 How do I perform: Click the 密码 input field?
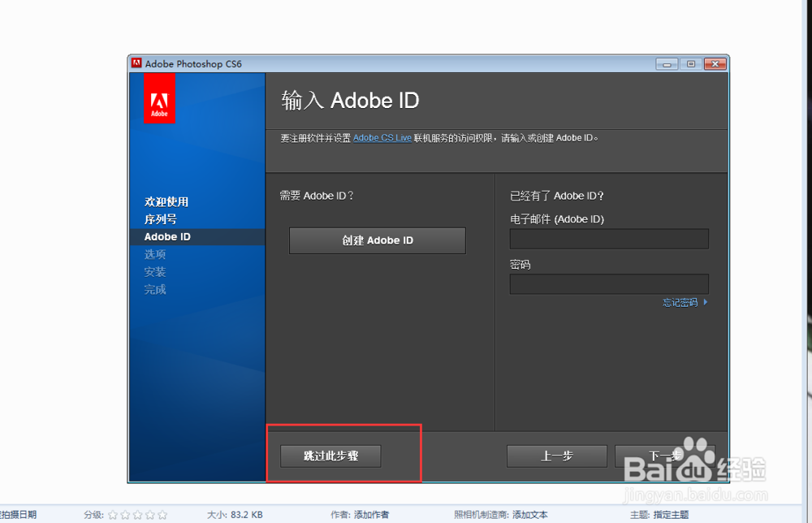[608, 283]
